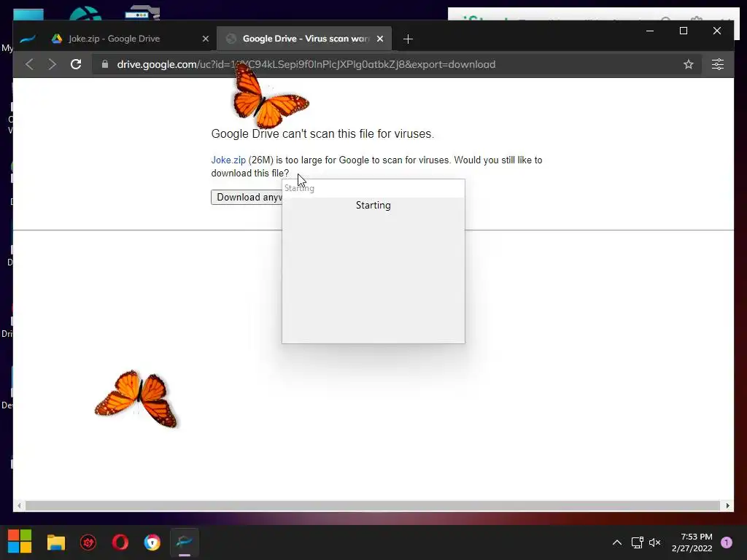This screenshot has width=747, height=560.
Task: Click the scrollbar left arrow
Action: pyautogui.click(x=19, y=506)
